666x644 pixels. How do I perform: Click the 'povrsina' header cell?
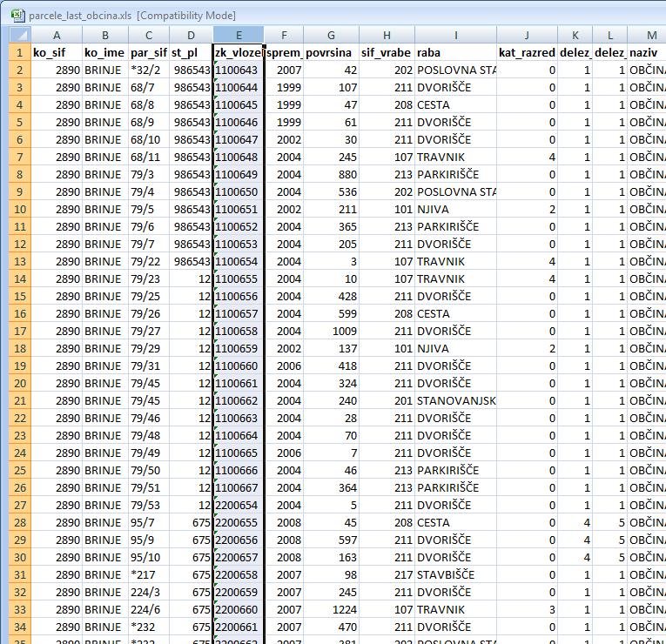332,53
